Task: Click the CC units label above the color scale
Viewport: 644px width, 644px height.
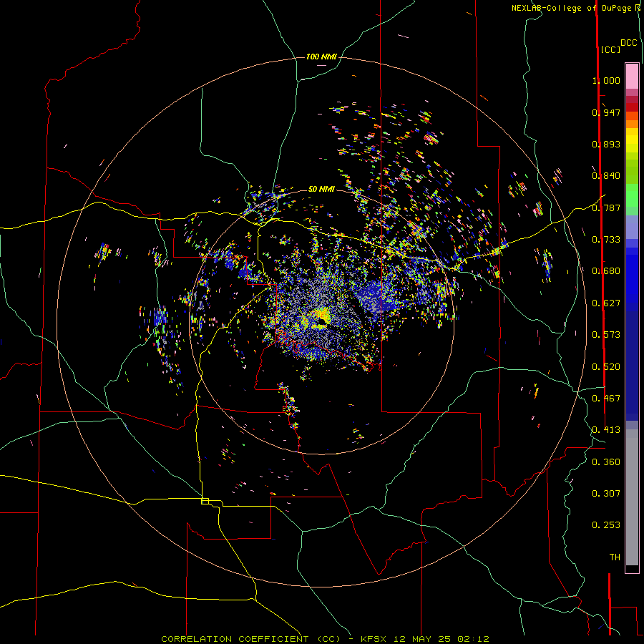Action: pos(610,49)
